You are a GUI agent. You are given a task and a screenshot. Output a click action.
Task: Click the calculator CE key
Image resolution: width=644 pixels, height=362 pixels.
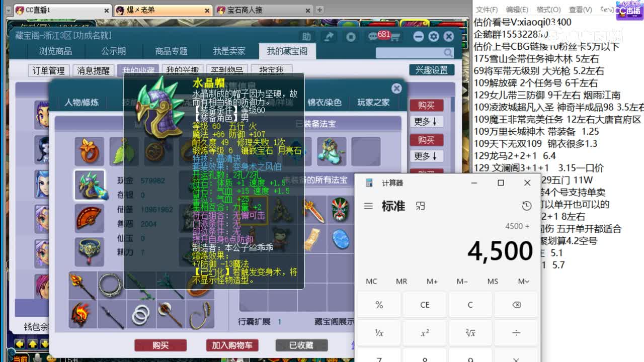pos(425,305)
